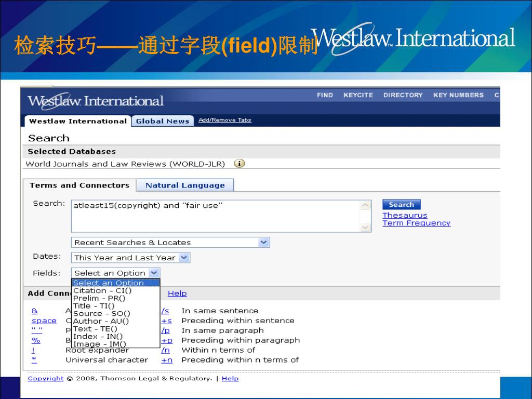Screen dimensions: 532x399
Task: Click the database info icon
Action: point(240,164)
